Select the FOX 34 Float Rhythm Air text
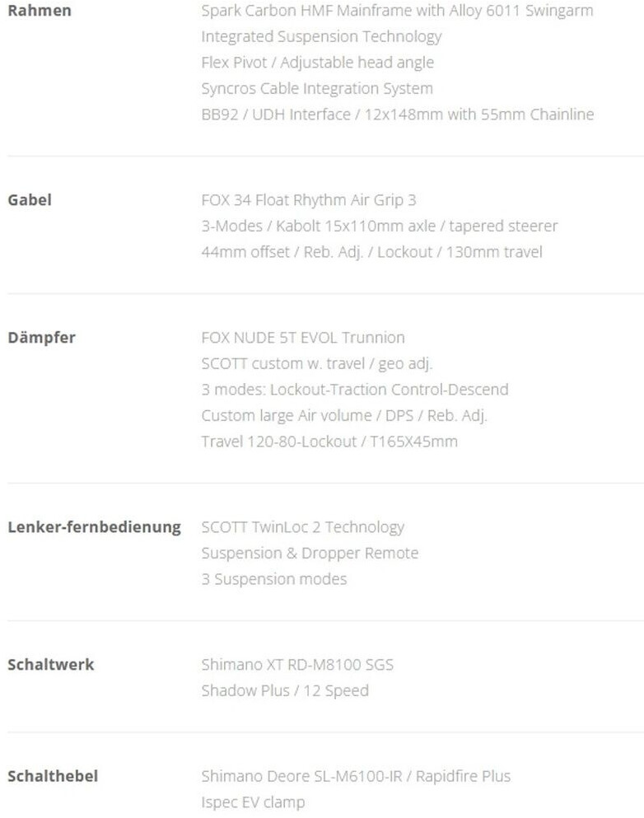This screenshot has width=644, height=818. point(309,200)
